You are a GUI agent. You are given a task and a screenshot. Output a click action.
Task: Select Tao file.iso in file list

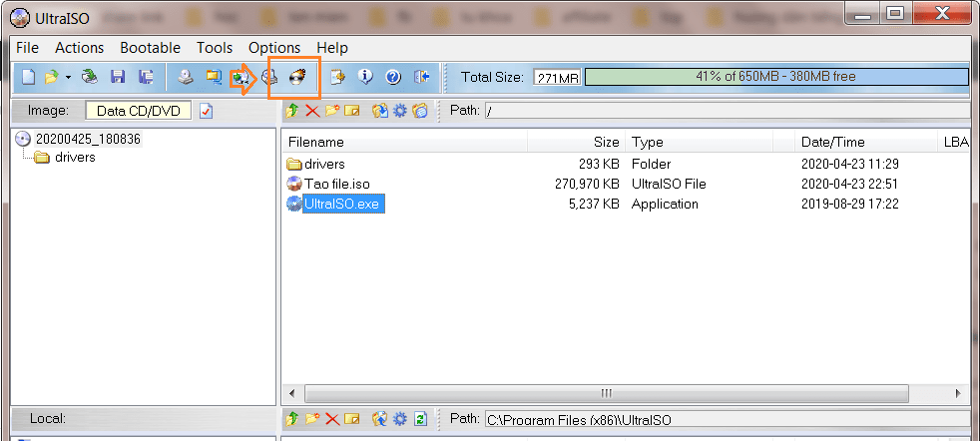pyautogui.click(x=337, y=184)
